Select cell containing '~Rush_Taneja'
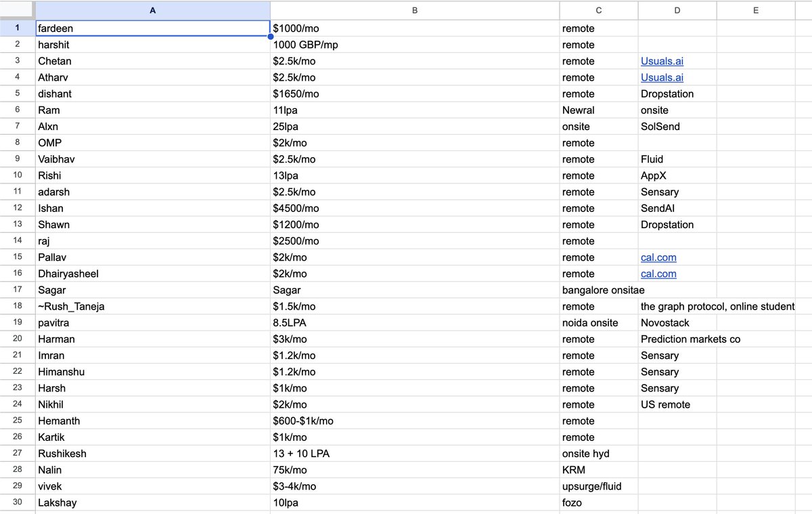Screen dimensions: 812x514 point(152,306)
